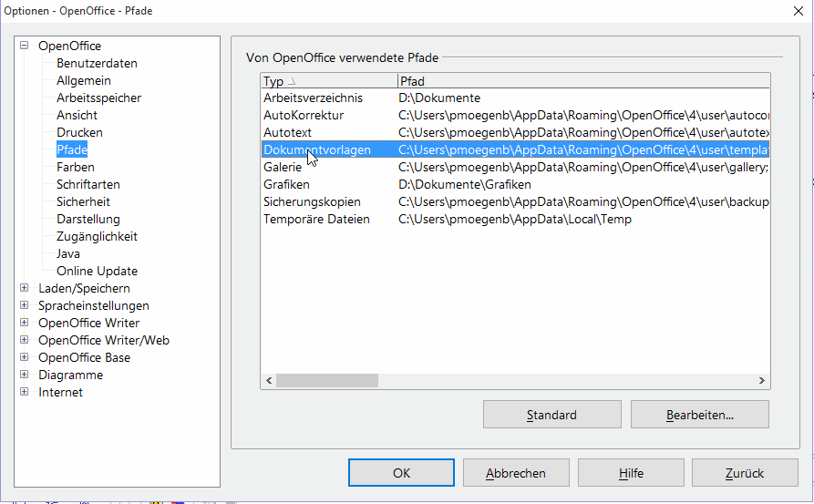Screen dimensions: 814x504
Task: Expand the OpenOffice Writer node
Action: pyautogui.click(x=25, y=324)
